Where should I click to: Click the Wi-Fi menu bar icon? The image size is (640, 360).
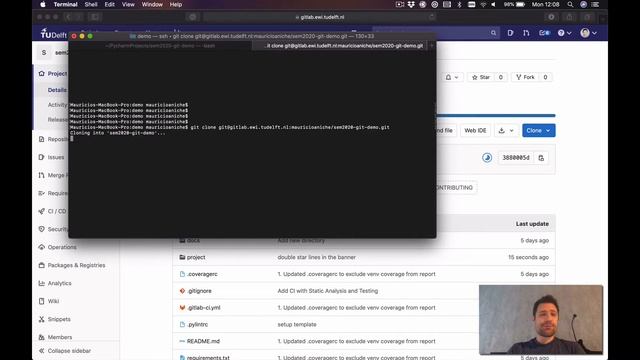[x=483, y=4]
